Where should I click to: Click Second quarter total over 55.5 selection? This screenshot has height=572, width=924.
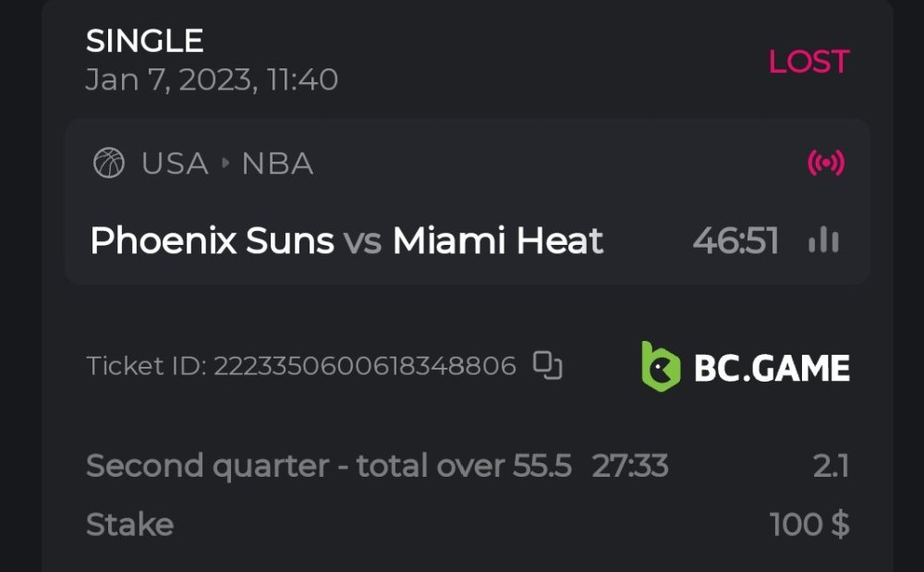329,466
